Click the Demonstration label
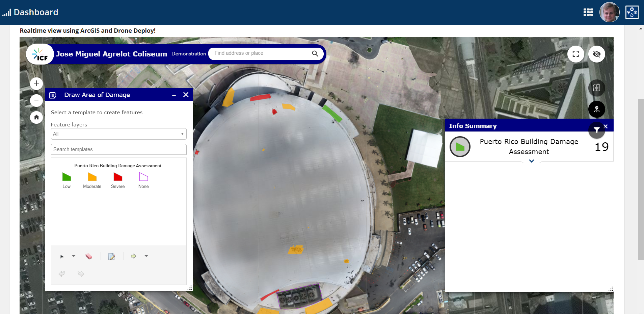The width and height of the screenshot is (644, 314). point(189,54)
